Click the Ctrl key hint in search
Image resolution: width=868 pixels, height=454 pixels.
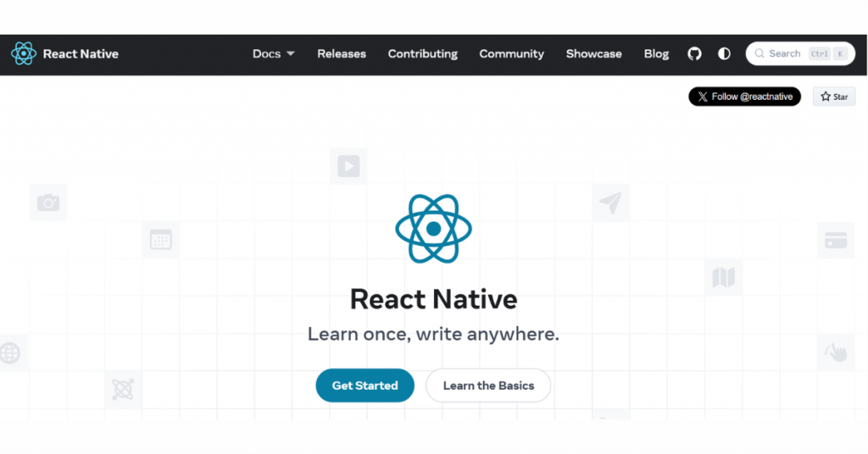point(820,53)
